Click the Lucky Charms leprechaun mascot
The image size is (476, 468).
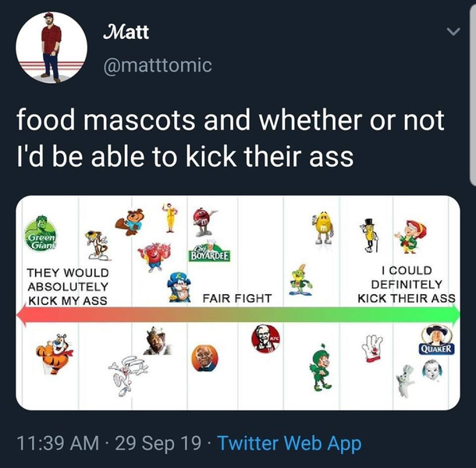point(320,367)
